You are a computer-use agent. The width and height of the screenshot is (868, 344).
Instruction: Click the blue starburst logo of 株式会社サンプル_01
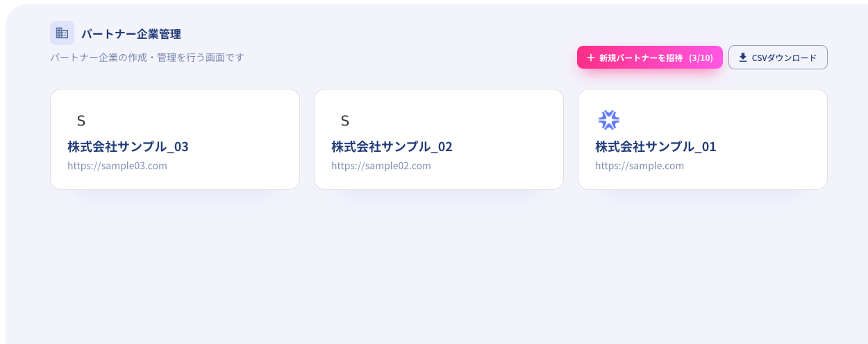(x=608, y=120)
